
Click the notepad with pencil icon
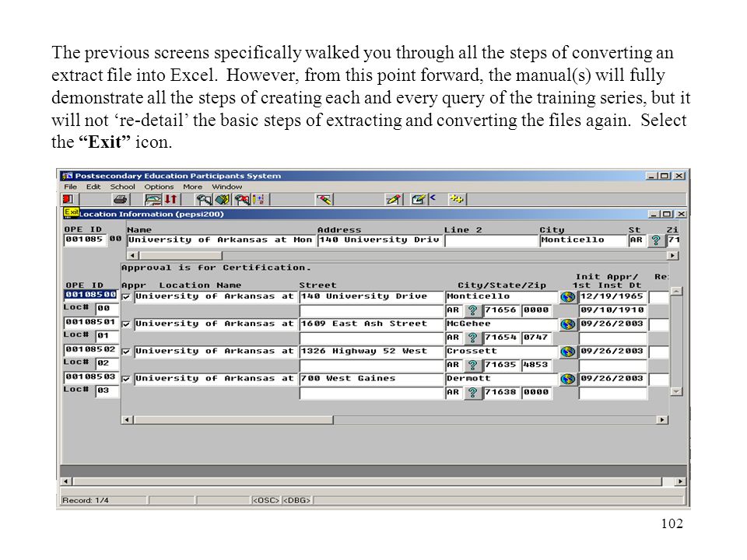coord(419,199)
